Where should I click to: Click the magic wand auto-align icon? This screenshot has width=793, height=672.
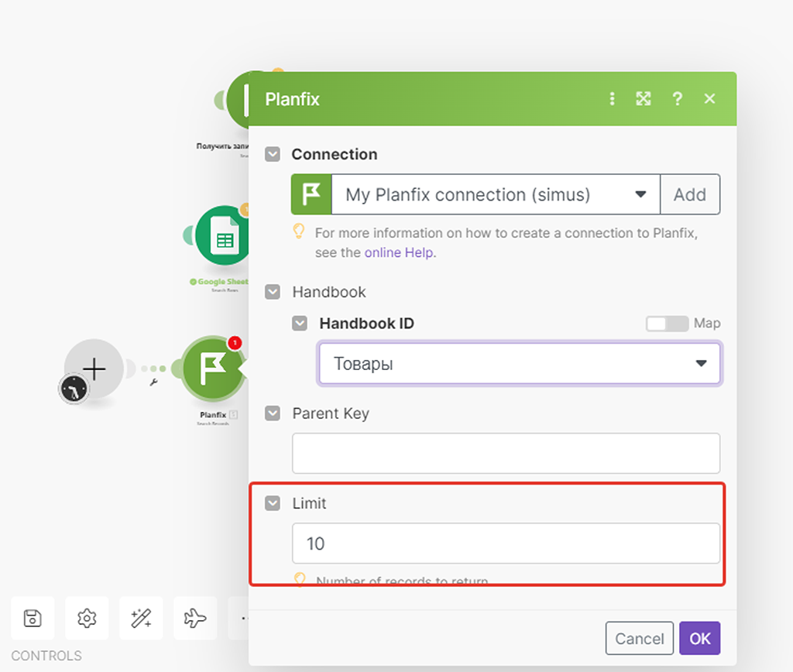(141, 618)
